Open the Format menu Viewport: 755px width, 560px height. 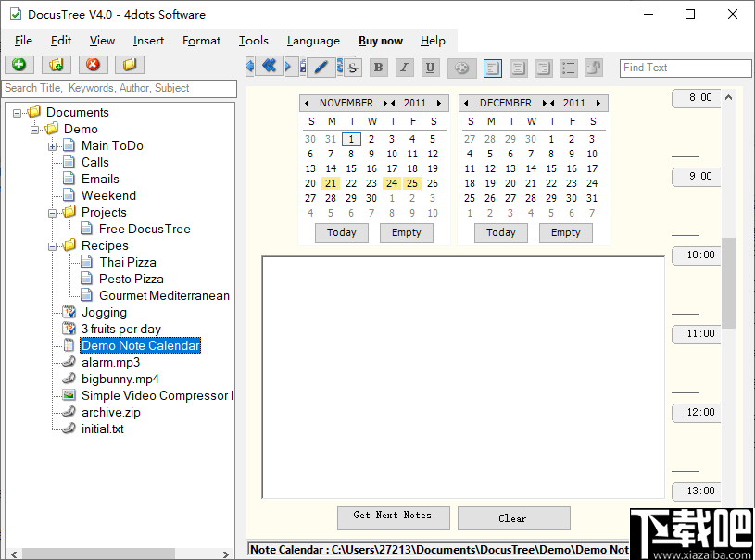(x=201, y=41)
